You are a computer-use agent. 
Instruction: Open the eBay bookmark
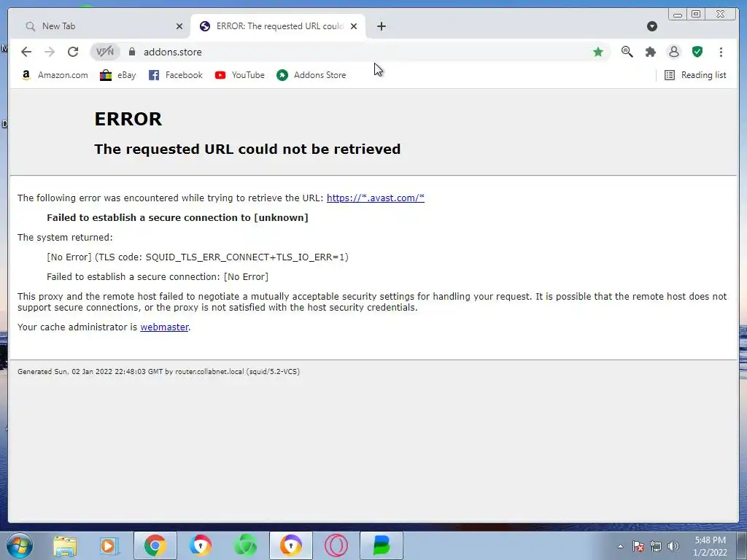click(x=117, y=75)
